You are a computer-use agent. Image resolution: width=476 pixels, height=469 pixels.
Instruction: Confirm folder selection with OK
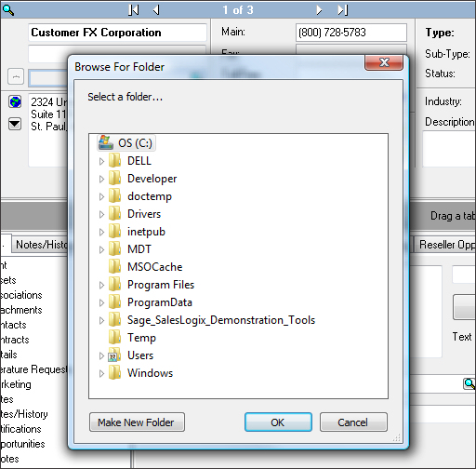pyautogui.click(x=278, y=422)
